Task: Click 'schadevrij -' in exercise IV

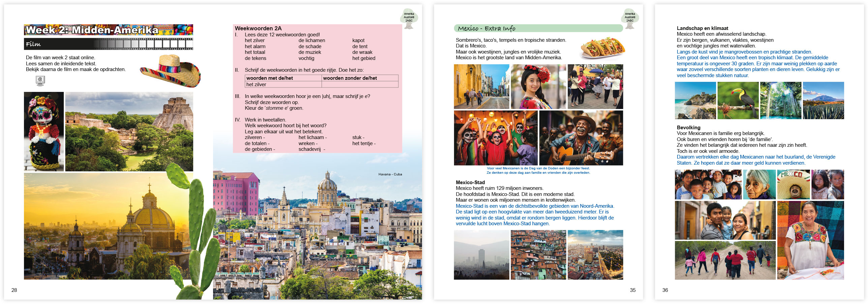Action: [x=312, y=149]
